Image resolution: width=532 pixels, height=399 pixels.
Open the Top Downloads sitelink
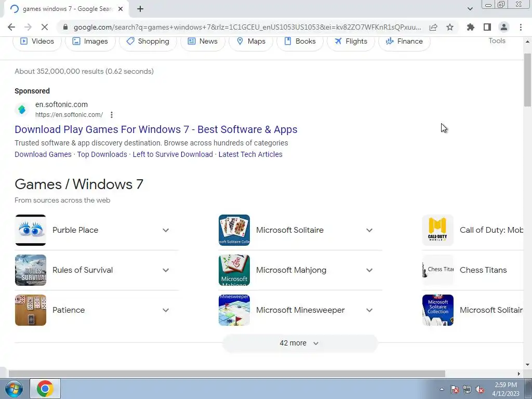tap(102, 154)
